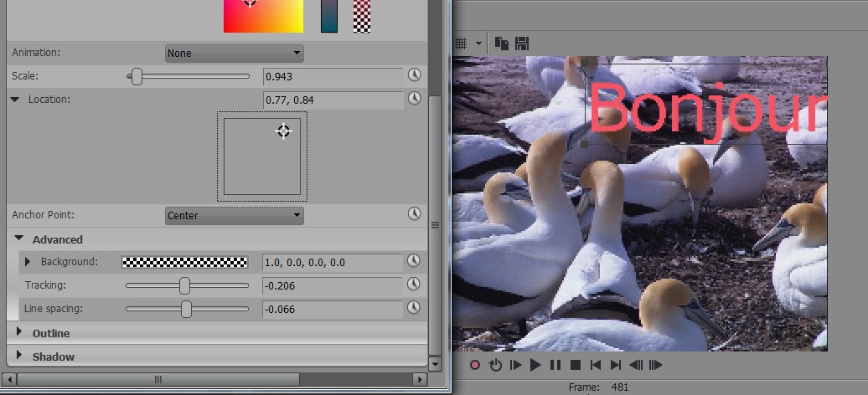Click the Play From Start icon
This screenshot has width=868, height=395.
tap(515, 366)
